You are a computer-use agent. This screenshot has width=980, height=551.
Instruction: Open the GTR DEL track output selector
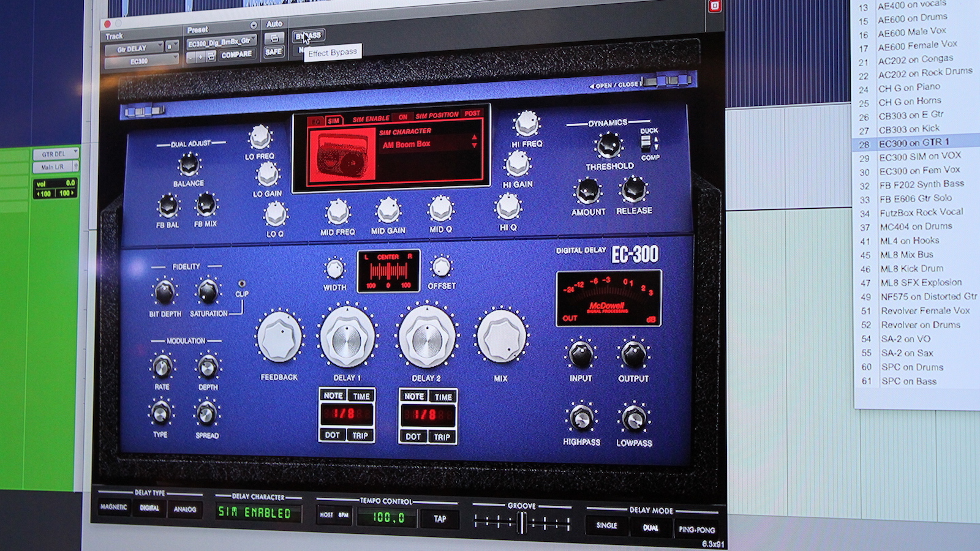[x=56, y=154]
